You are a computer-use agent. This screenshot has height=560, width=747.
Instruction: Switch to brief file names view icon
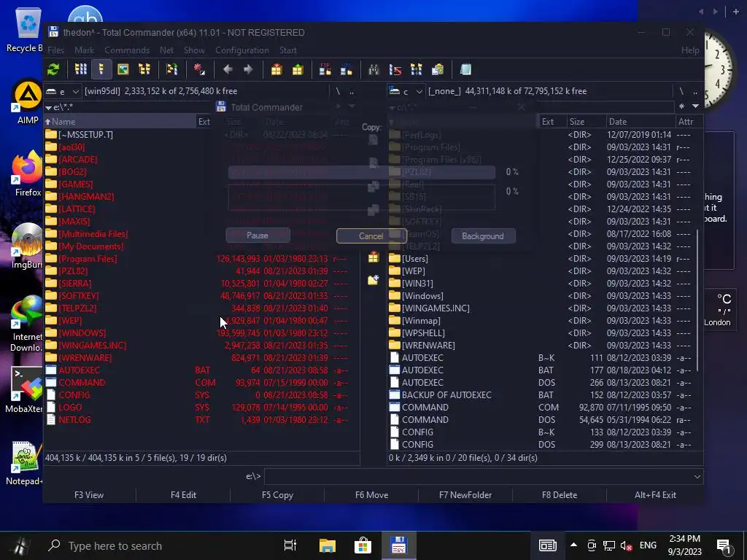pos(80,69)
